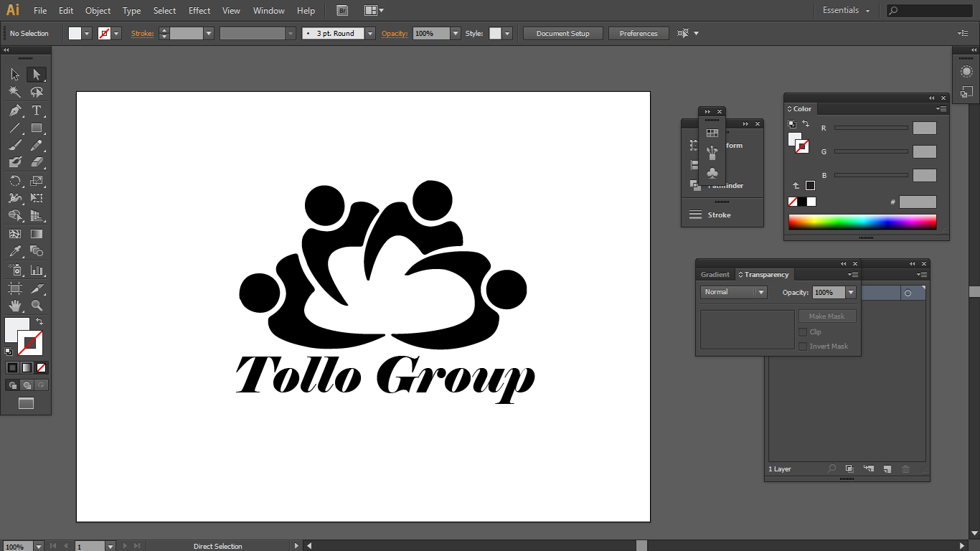Enable the Clip option in Transparency panel

click(804, 331)
